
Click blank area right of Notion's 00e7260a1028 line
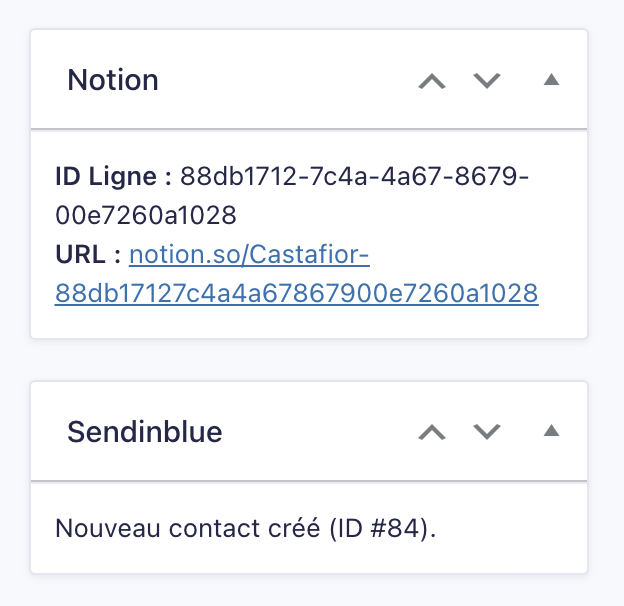click(400, 215)
